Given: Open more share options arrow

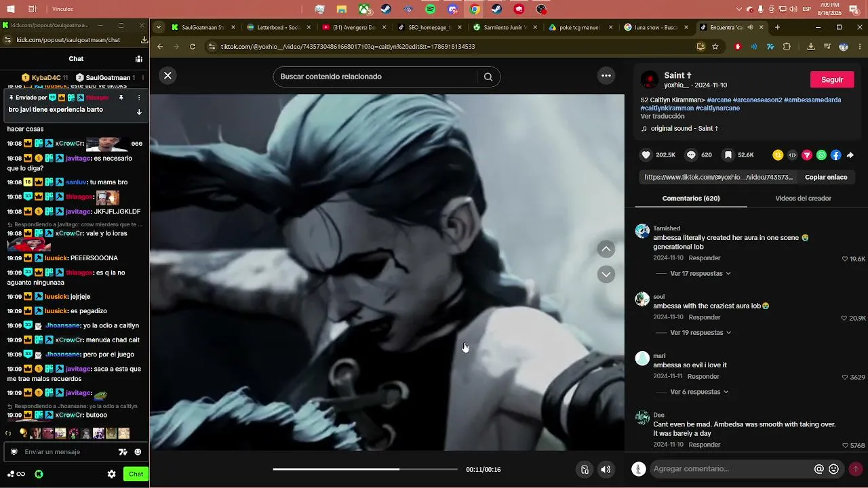Looking at the screenshot, I should point(850,155).
